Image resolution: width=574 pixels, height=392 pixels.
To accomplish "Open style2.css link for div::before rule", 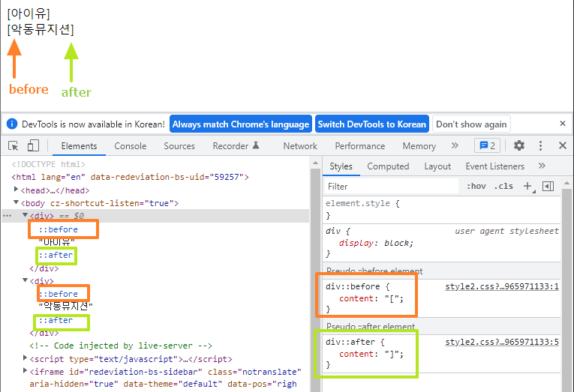I will [x=502, y=286].
